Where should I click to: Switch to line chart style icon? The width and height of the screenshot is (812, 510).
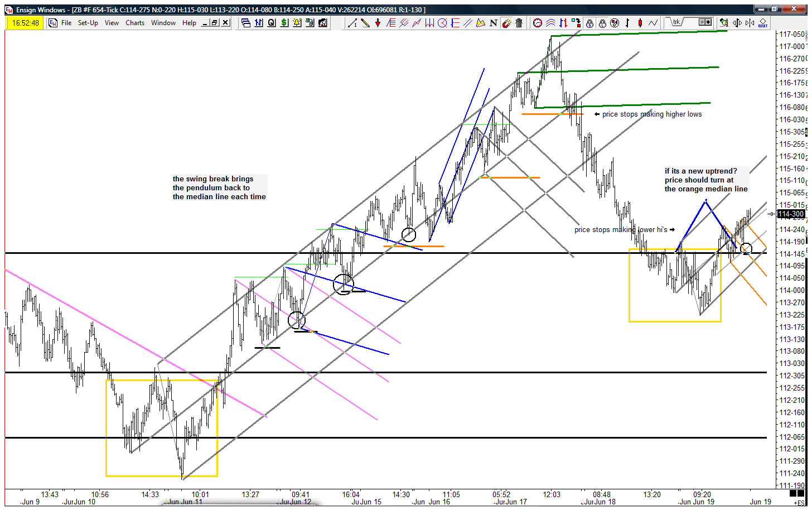[653, 23]
